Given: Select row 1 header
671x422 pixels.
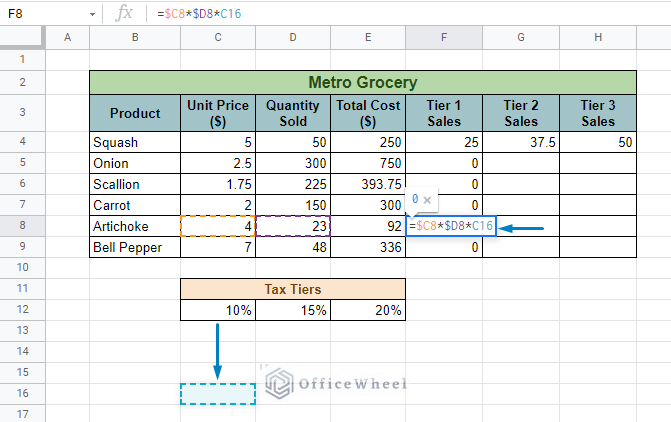Looking at the screenshot, I should point(22,59).
